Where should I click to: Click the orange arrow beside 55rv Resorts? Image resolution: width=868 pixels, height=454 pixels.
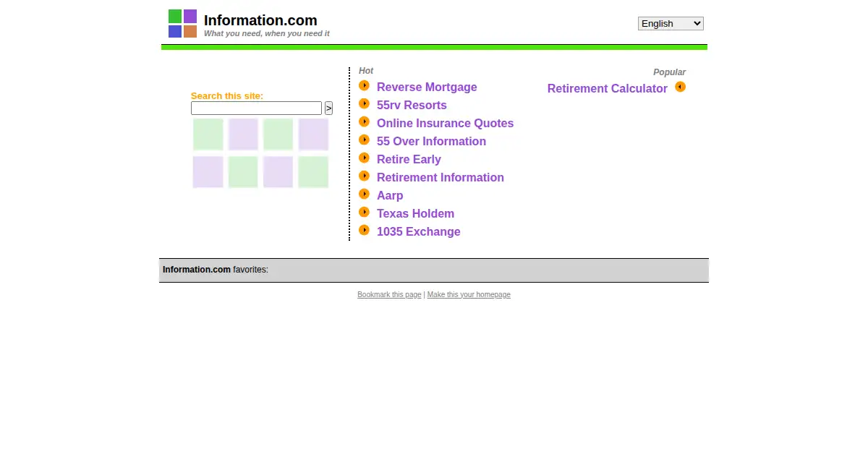coord(364,103)
